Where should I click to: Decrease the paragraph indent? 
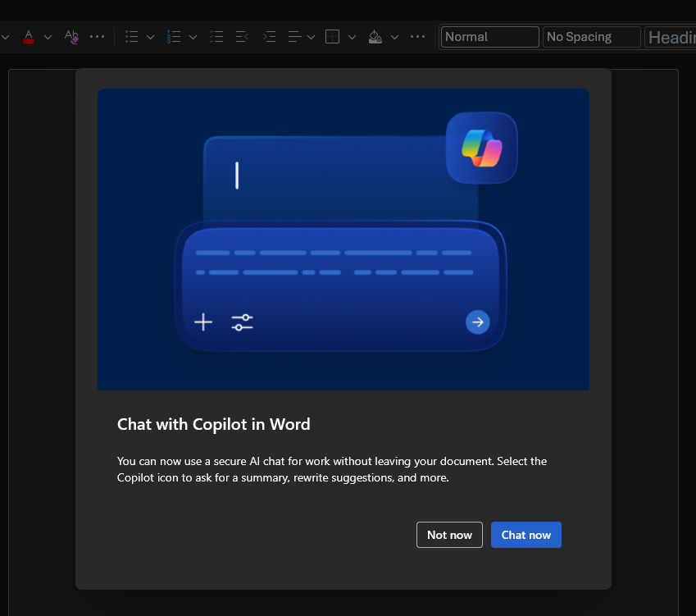click(x=242, y=37)
